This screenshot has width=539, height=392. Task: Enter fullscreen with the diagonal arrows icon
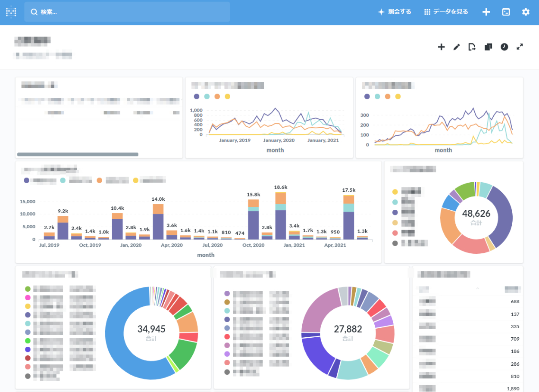pos(520,47)
